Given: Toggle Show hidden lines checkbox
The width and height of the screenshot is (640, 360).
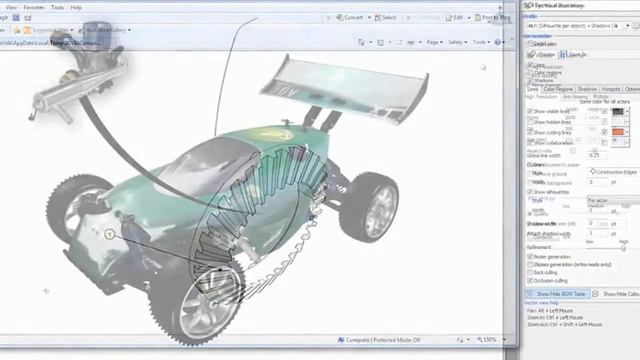Looking at the screenshot, I should pyautogui.click(x=530, y=122).
